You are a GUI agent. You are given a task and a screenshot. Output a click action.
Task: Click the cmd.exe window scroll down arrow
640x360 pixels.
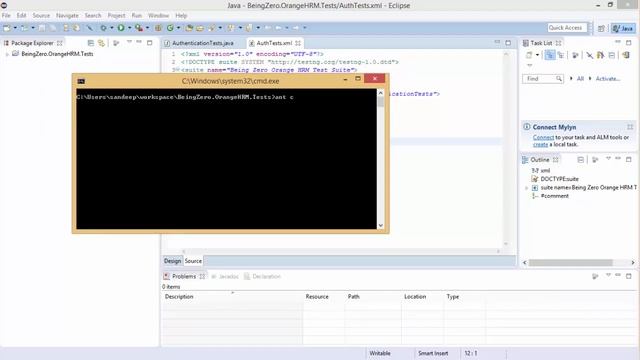[x=380, y=226]
